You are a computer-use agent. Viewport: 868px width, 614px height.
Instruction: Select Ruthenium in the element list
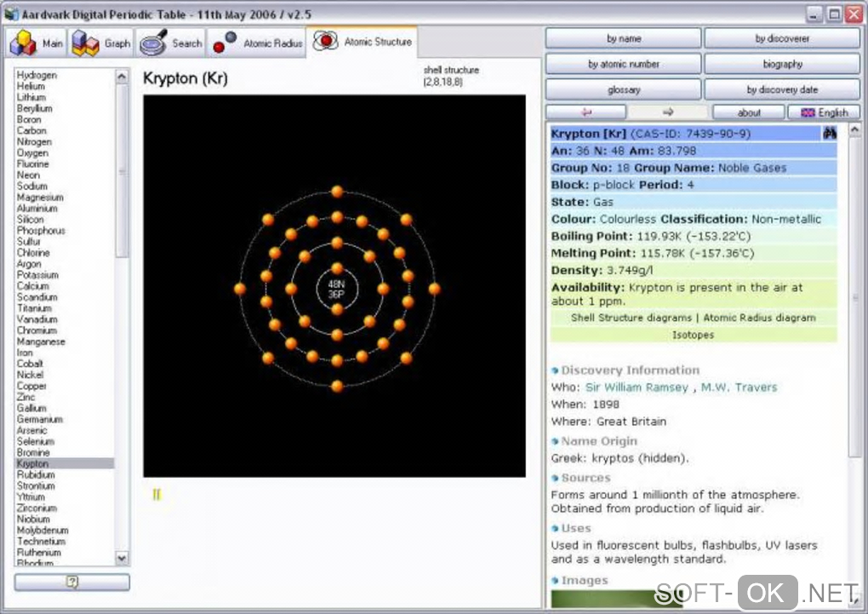click(x=64, y=552)
